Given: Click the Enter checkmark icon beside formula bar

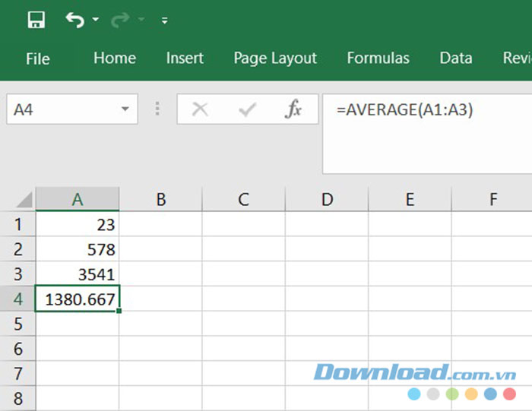Looking at the screenshot, I should [247, 109].
